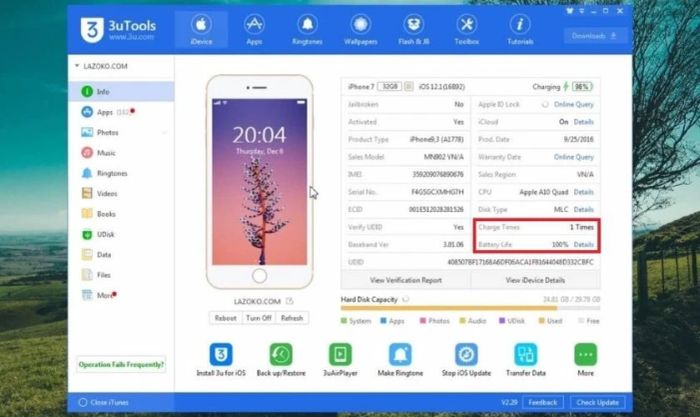Click the Refresh button

pyautogui.click(x=292, y=318)
